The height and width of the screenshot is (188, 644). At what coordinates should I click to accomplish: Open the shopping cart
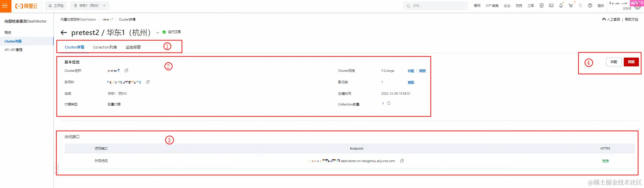coord(571,6)
